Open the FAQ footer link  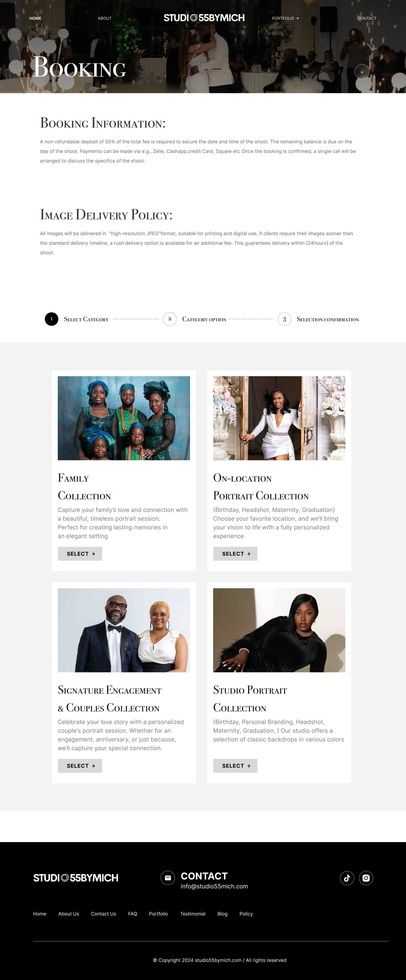(133, 914)
